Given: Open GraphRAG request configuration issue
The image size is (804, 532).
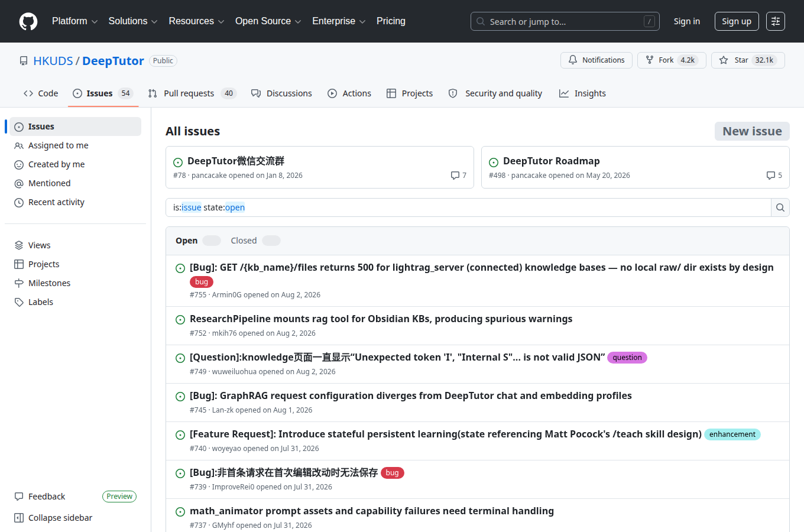Looking at the screenshot, I should pyautogui.click(x=411, y=395).
